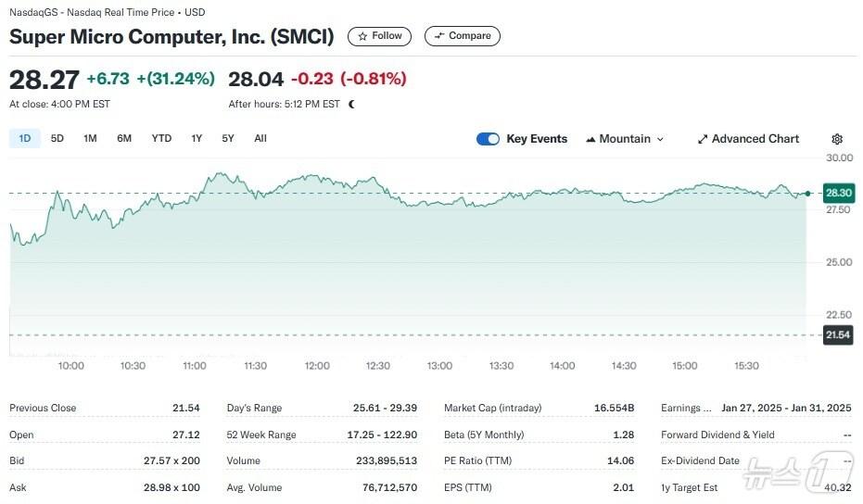Click the compare arrows icon
863x504 pixels.
coord(439,36)
